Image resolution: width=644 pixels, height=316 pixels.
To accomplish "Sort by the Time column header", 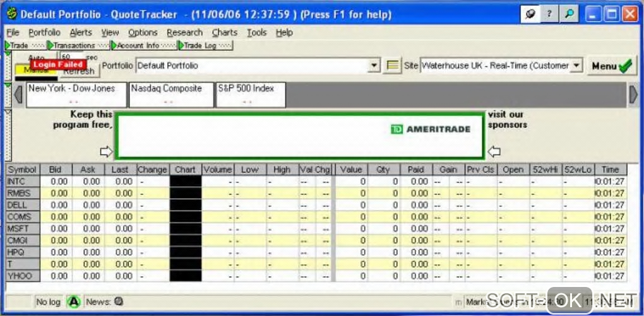I will pos(611,170).
